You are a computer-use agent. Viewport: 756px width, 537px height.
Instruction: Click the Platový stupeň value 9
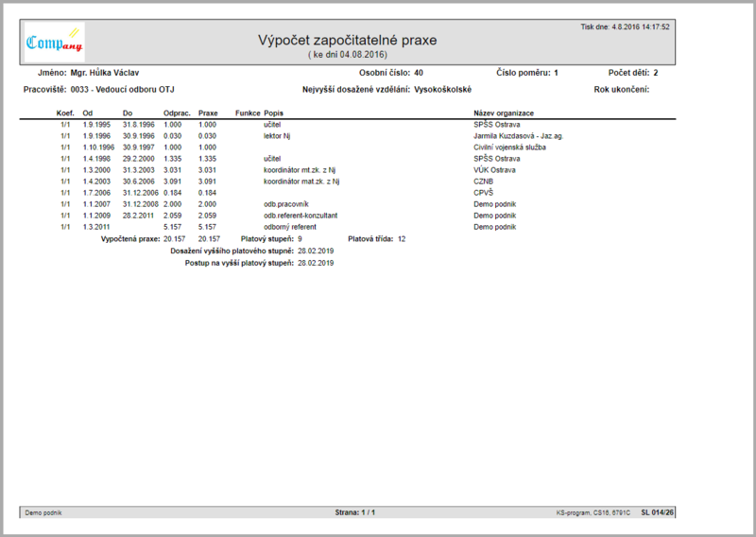coord(300,239)
